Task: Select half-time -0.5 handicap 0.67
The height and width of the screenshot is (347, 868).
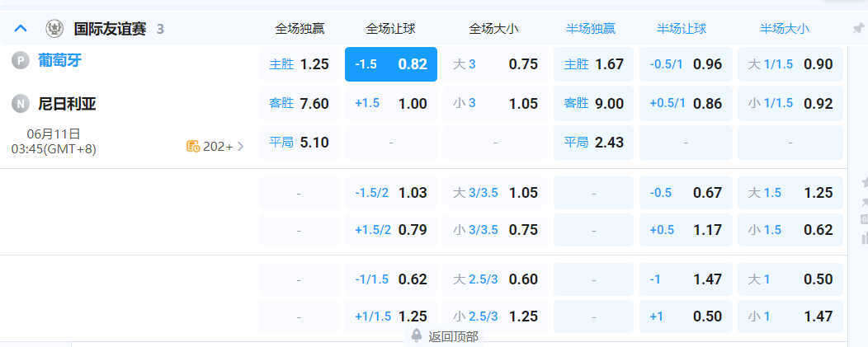Action: point(686,193)
